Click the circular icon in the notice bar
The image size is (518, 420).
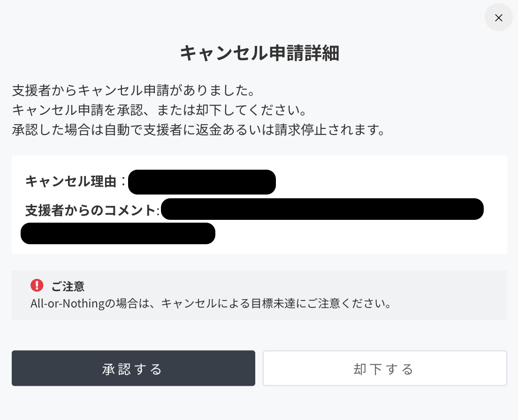pyautogui.click(x=37, y=285)
